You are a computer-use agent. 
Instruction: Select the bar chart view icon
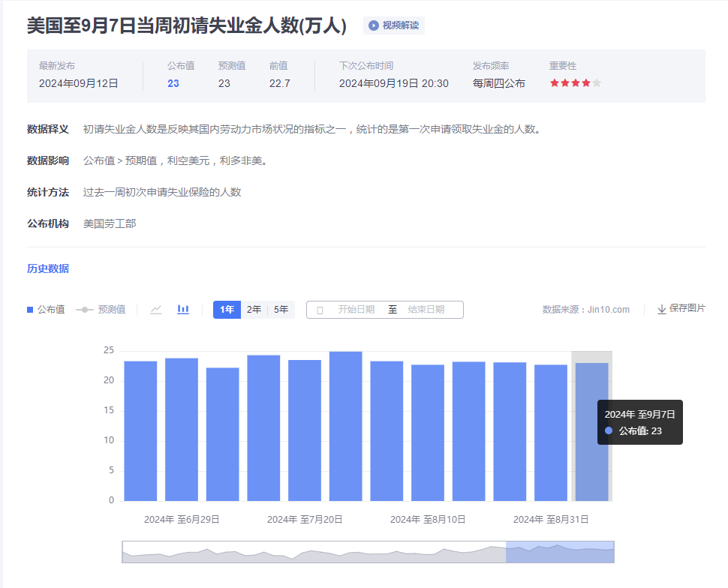click(183, 309)
